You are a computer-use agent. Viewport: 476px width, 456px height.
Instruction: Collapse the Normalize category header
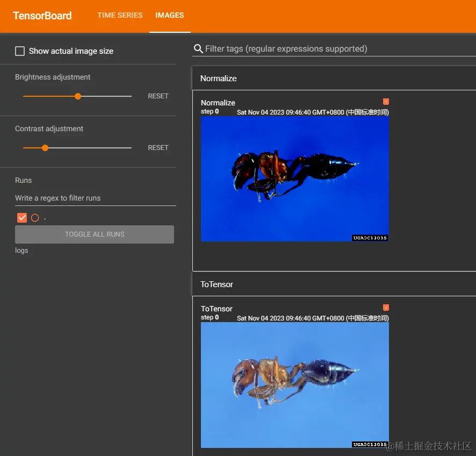(x=334, y=79)
